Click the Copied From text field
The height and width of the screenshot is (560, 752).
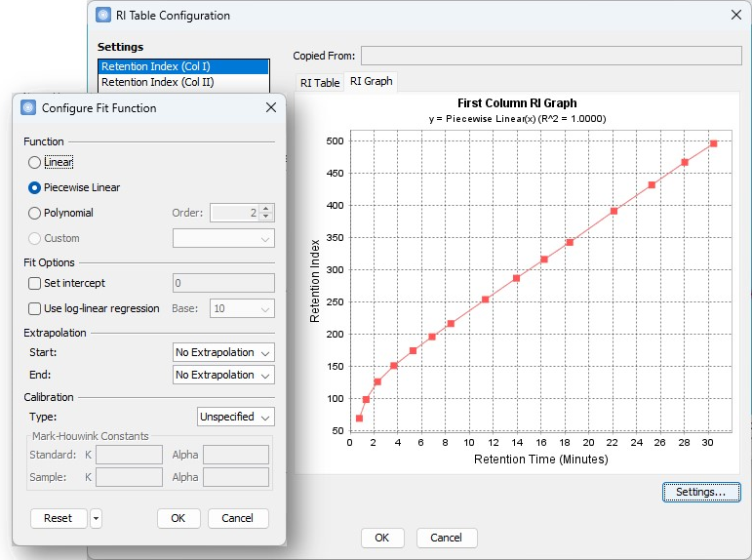point(551,56)
